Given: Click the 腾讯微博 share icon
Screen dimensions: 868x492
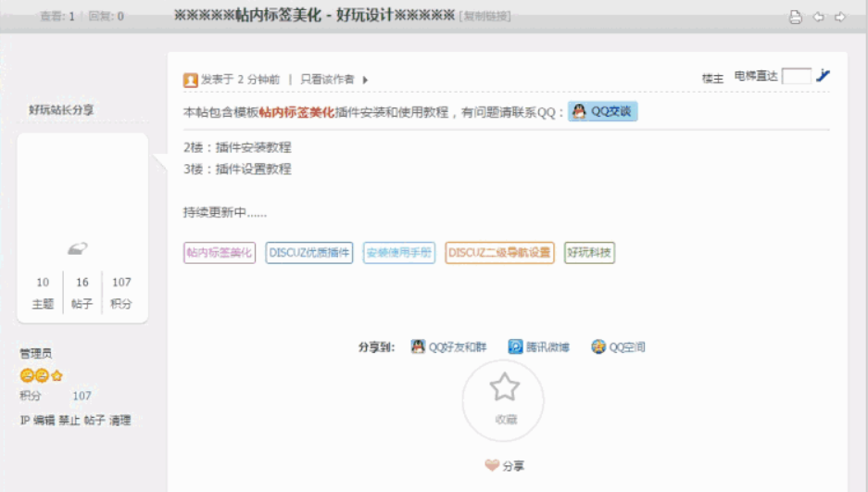Looking at the screenshot, I should pyautogui.click(x=515, y=347).
